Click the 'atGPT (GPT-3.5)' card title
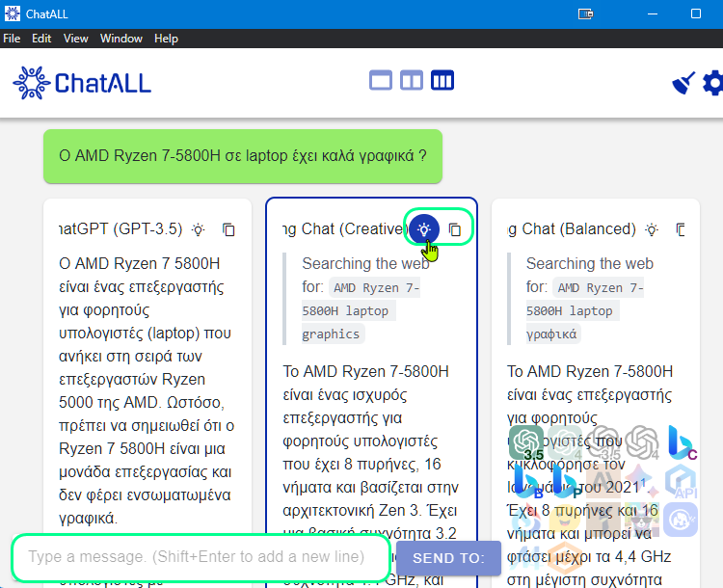723x588 pixels. click(x=120, y=228)
